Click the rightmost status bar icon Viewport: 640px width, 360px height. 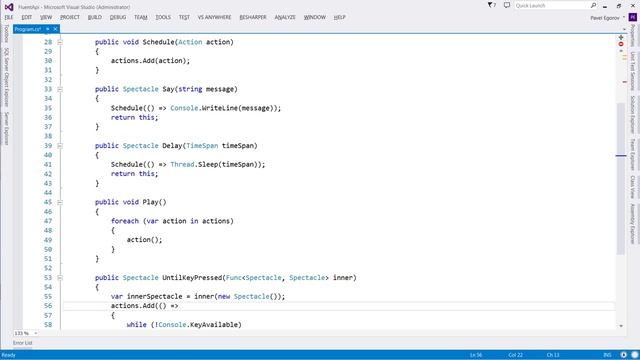tap(635, 355)
